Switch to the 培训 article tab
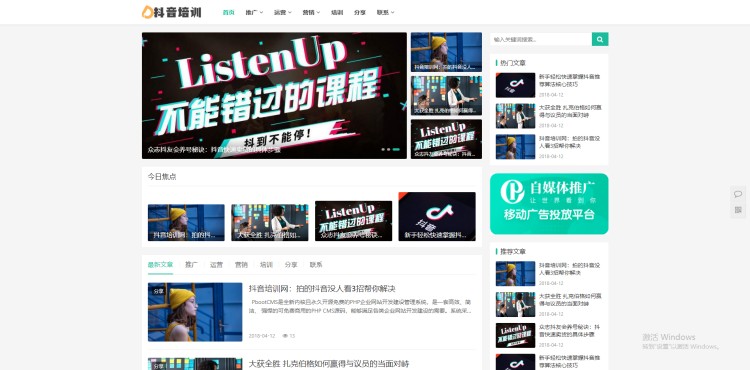 pyautogui.click(x=266, y=264)
